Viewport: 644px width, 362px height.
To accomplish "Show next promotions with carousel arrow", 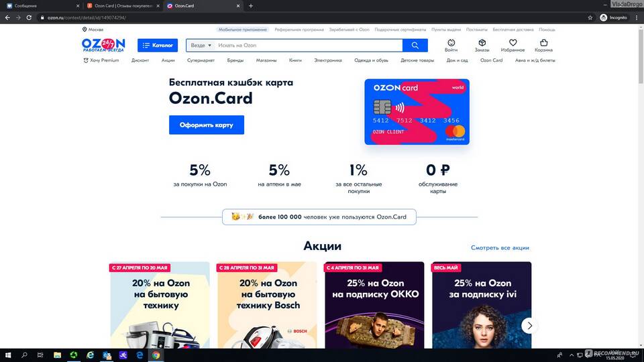I will 529,326.
